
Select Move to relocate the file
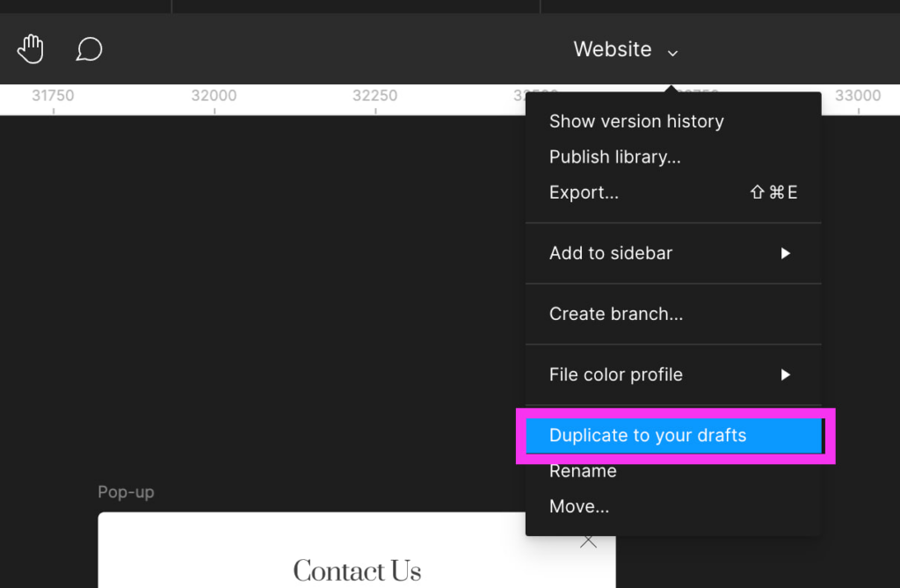[x=578, y=506]
